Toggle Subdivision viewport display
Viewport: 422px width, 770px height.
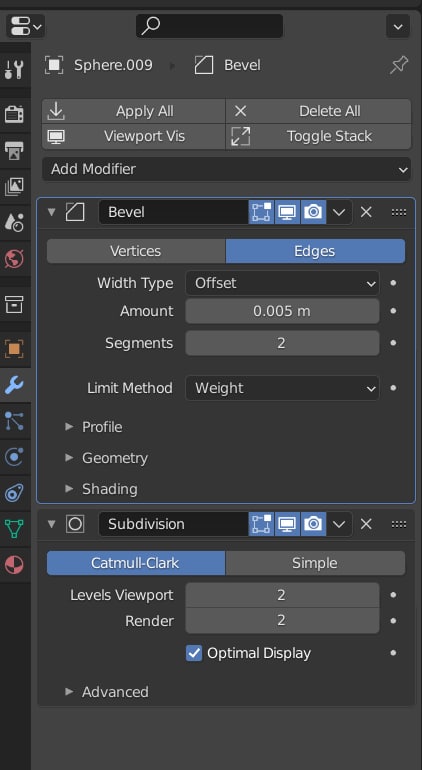click(287, 524)
